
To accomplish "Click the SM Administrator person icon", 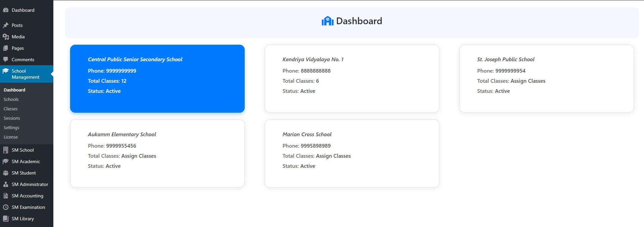I will click(6, 184).
